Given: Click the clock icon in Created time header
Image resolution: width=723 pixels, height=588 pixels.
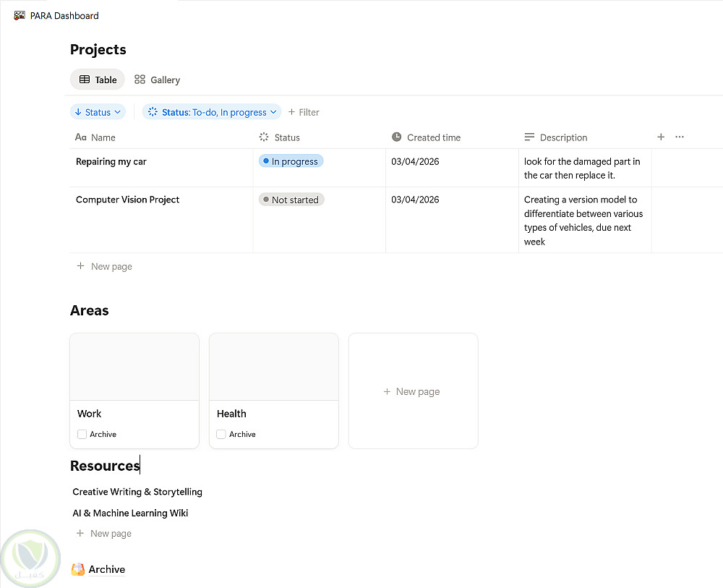Looking at the screenshot, I should point(396,137).
